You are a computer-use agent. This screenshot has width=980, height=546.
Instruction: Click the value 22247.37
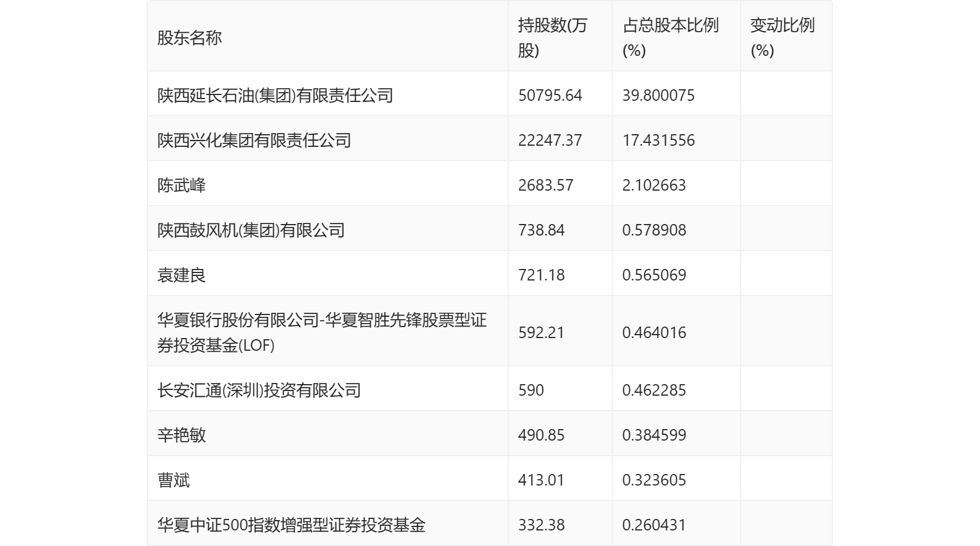[x=550, y=140]
